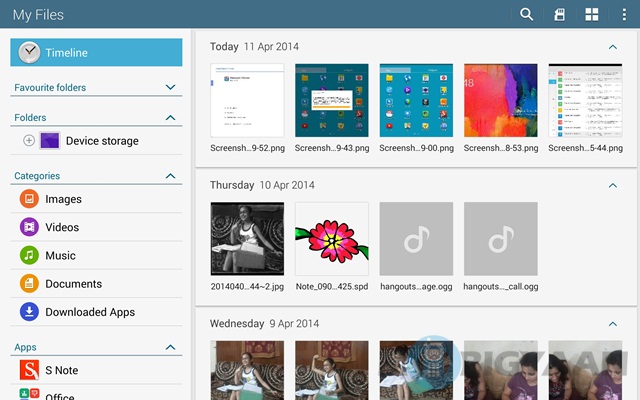Collapse the Thursday 10 Apr 2014 group
The image size is (640, 400).
[613, 185]
